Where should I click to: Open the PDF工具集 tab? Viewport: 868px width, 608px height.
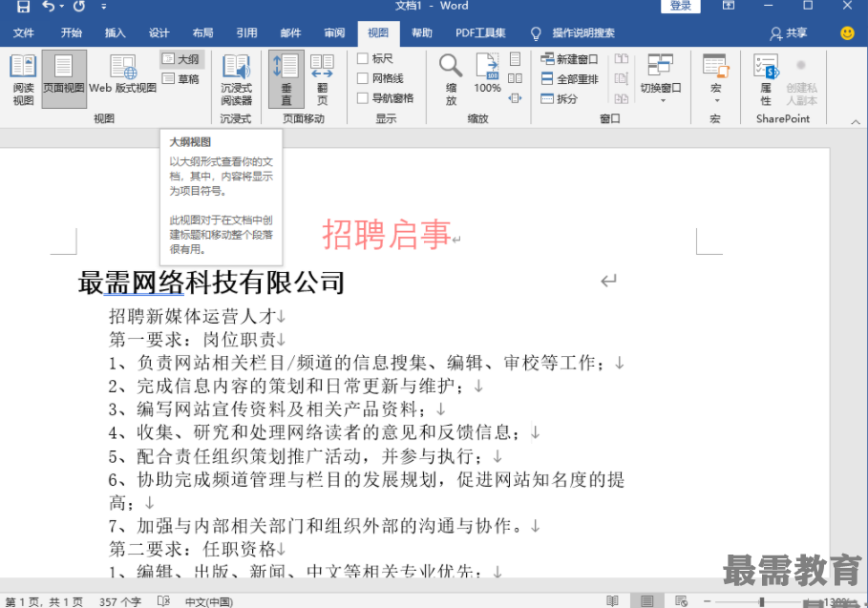click(x=480, y=33)
